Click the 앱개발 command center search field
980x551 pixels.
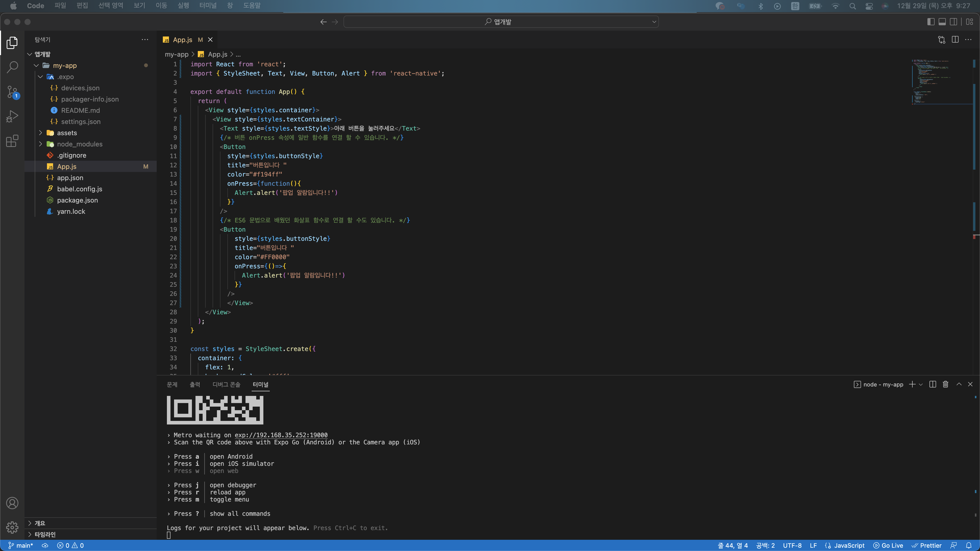tap(501, 22)
